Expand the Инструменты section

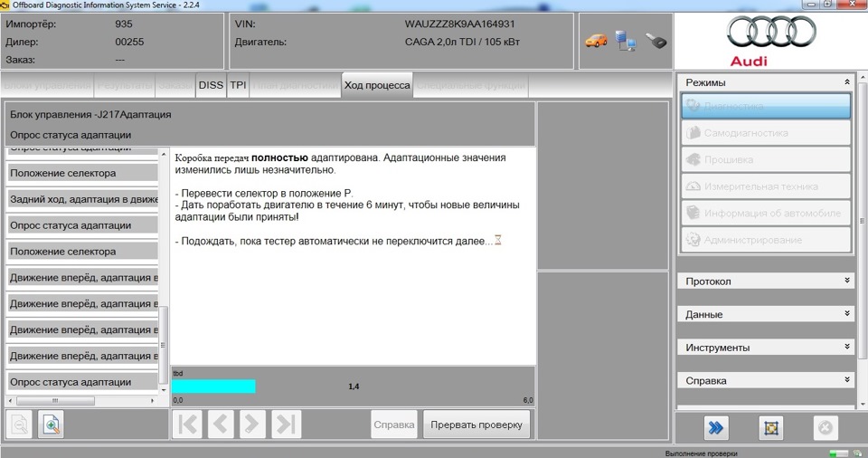tap(766, 348)
